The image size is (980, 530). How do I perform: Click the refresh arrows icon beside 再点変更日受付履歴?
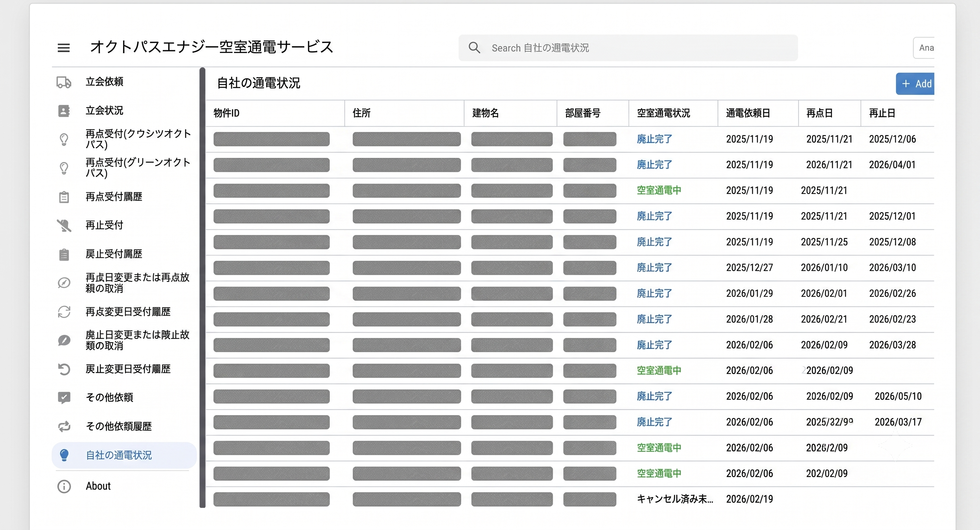[x=64, y=312]
